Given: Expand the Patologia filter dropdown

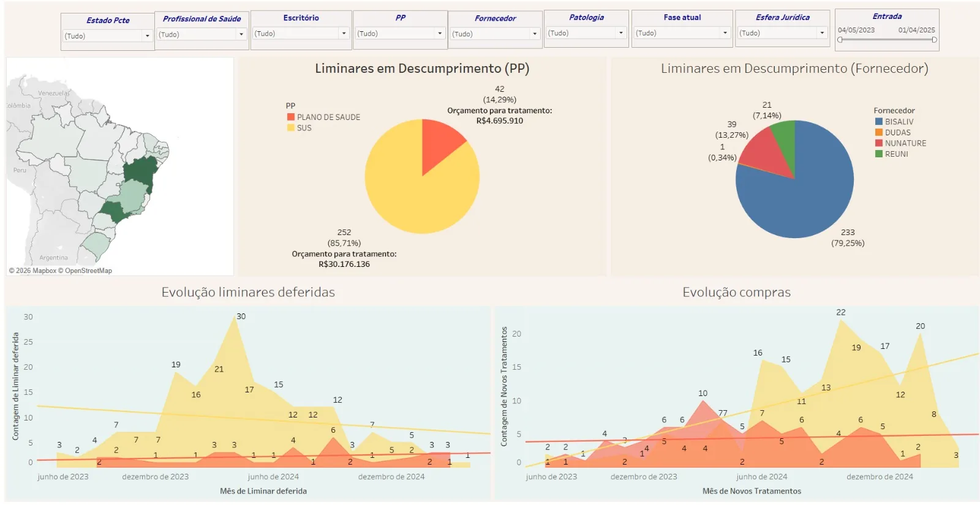Looking at the screenshot, I should click(x=586, y=33).
